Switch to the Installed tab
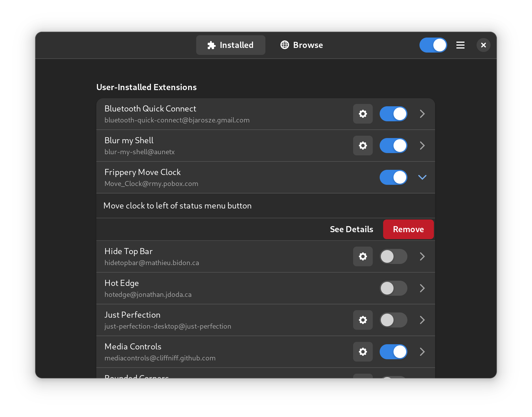The width and height of the screenshot is (532, 417). (231, 45)
